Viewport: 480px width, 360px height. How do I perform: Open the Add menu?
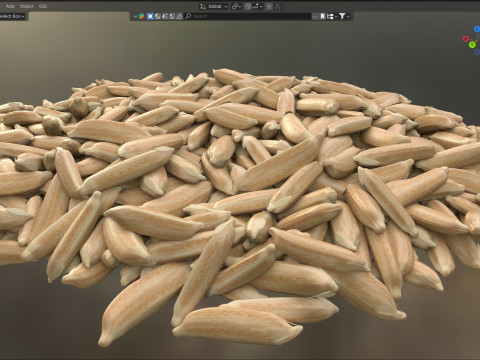click(10, 6)
